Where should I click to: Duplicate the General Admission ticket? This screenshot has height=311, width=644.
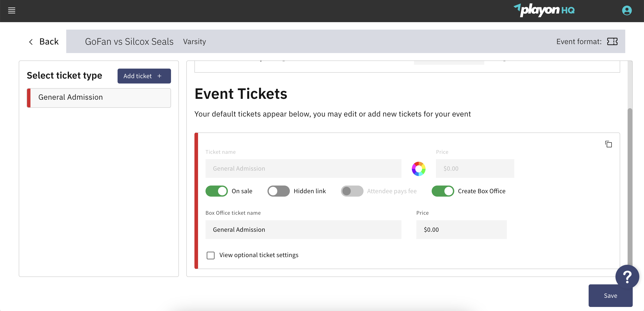point(608,144)
